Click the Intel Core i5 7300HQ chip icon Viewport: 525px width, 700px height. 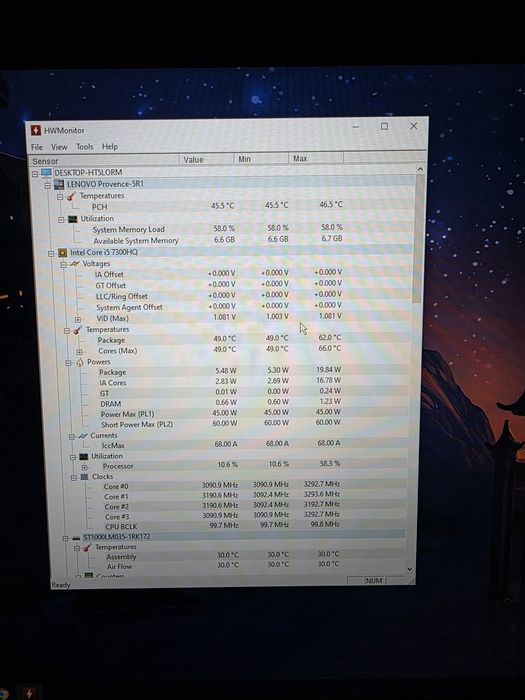[62, 253]
